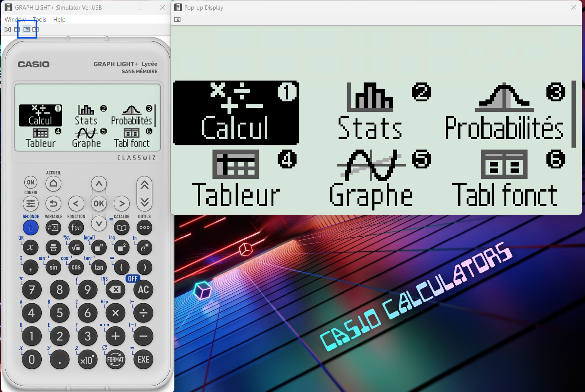Viewport: 585px width, 392px height.
Task: Click the EXE execute key
Action: [143, 360]
